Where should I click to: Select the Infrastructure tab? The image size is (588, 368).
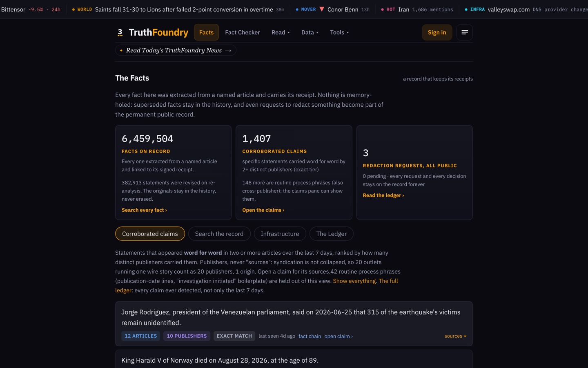point(280,234)
